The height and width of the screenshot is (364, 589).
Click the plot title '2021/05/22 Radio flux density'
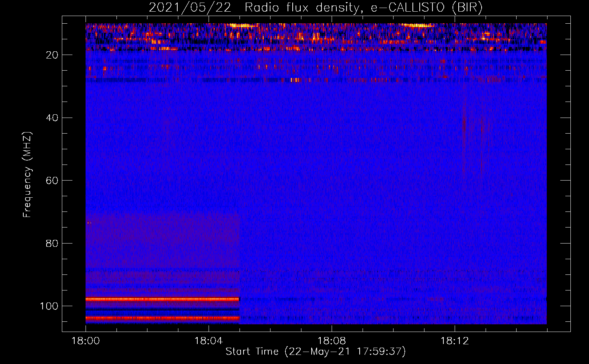[x=316, y=7]
